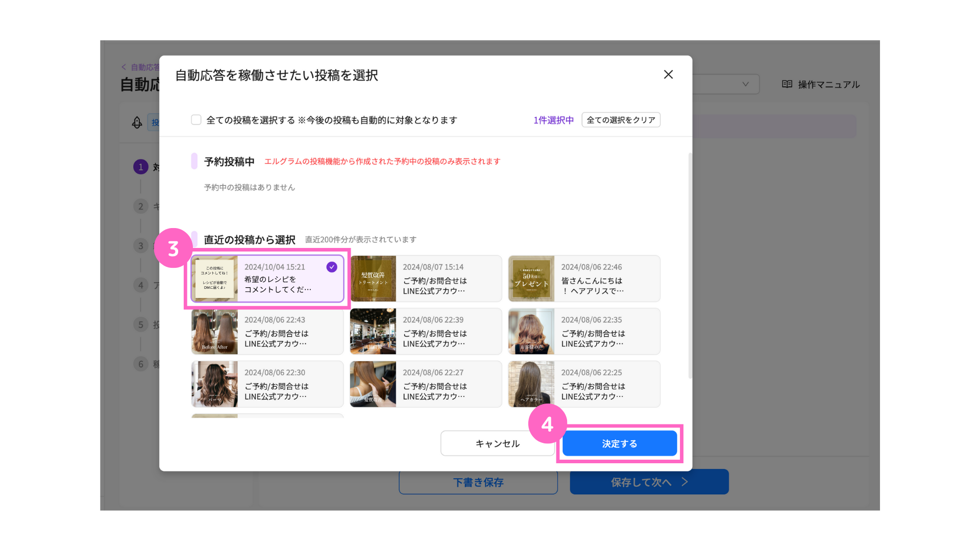Expand the dropdown chevron in top bar

745,84
